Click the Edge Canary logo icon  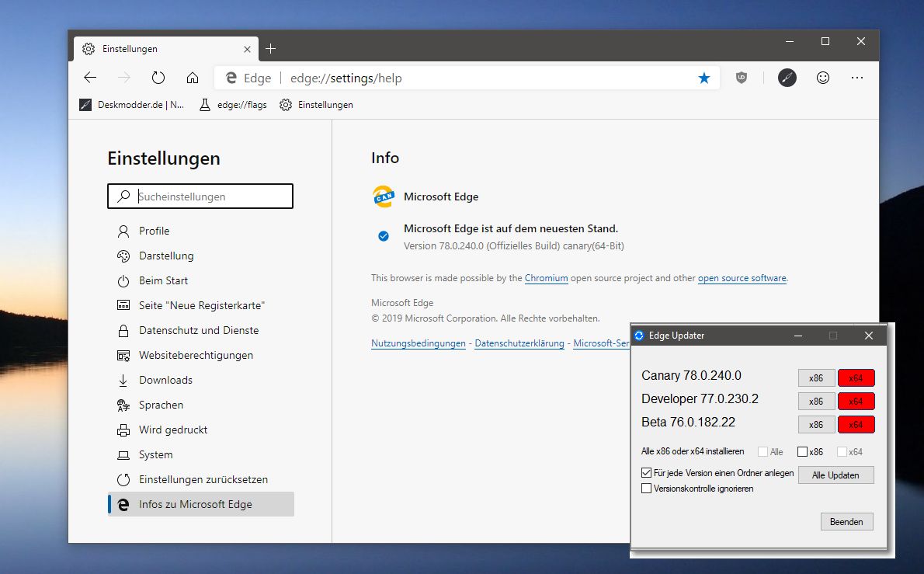click(x=383, y=197)
